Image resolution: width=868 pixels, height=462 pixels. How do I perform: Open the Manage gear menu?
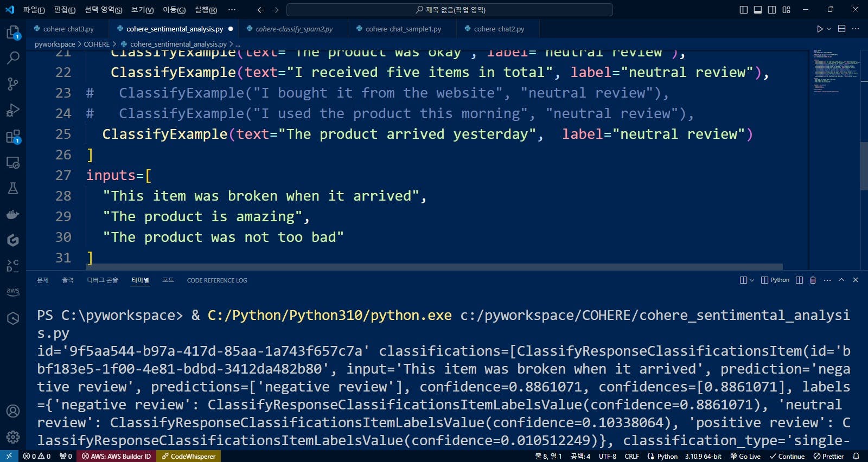point(13,437)
